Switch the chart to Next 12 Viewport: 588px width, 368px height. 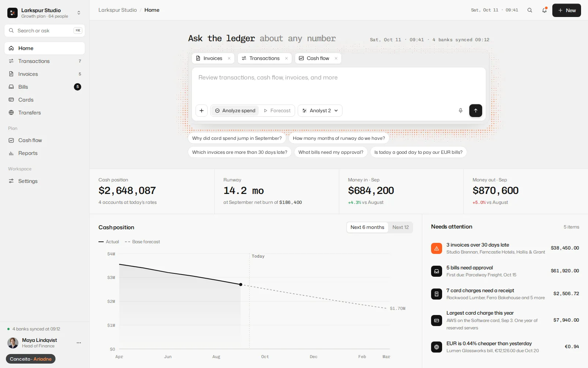401,227
